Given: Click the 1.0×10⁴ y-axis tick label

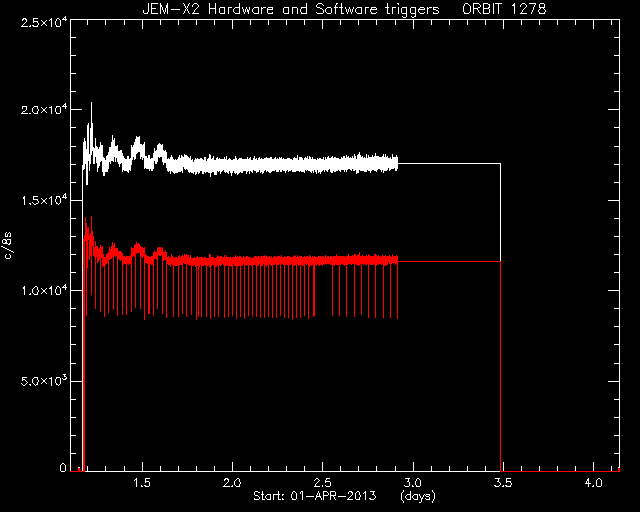Looking at the screenshot, I should pyautogui.click(x=44, y=290).
